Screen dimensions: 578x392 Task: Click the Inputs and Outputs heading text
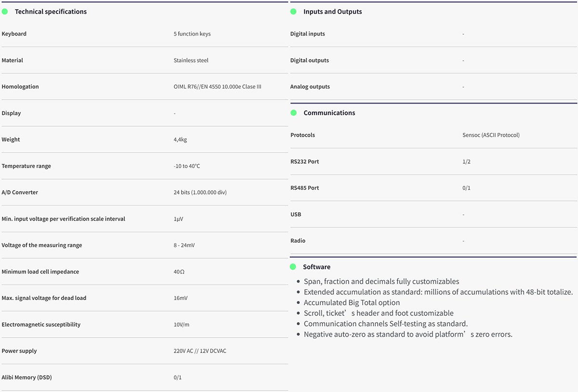tap(332, 12)
